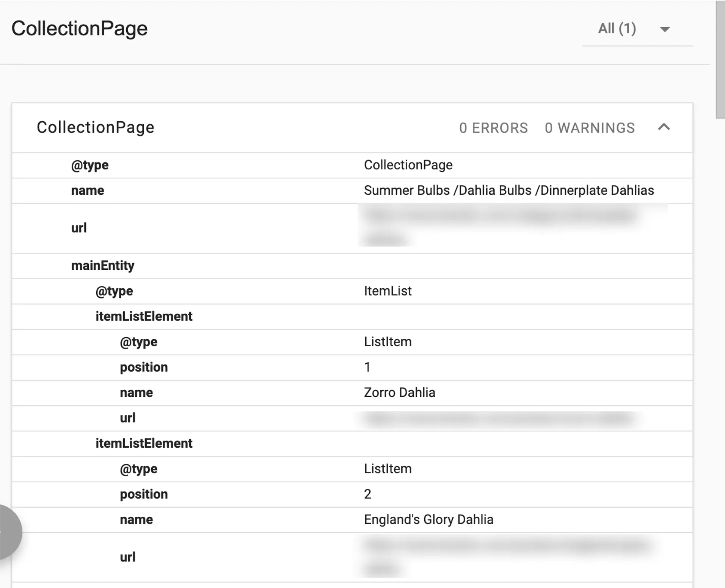This screenshot has width=725, height=588.
Task: Select the CollectionPage page title
Action: click(79, 28)
